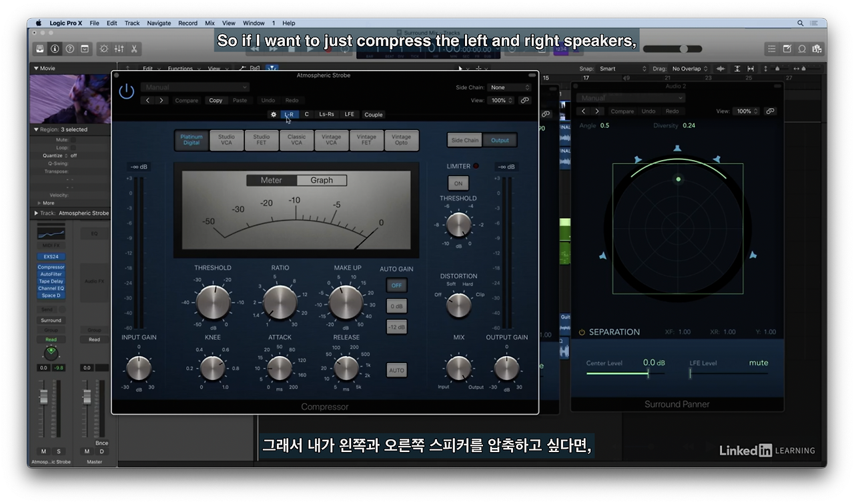The image size is (854, 504).
Task: Toggle Auto Gain OFF button
Action: (396, 285)
